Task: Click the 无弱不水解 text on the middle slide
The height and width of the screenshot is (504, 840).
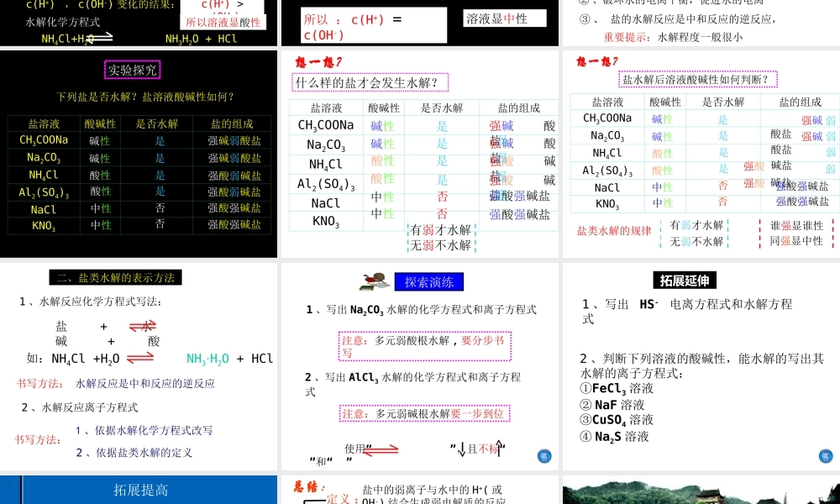Action: tap(441, 245)
